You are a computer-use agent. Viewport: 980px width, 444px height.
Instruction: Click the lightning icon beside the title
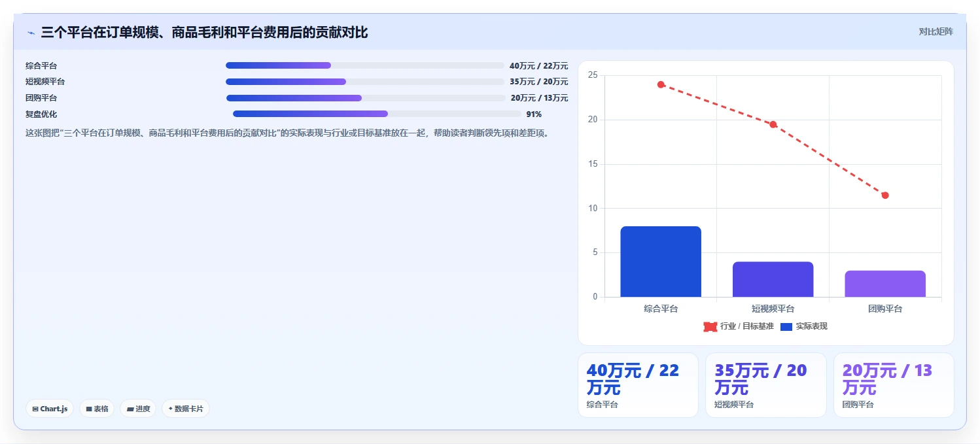[x=31, y=33]
